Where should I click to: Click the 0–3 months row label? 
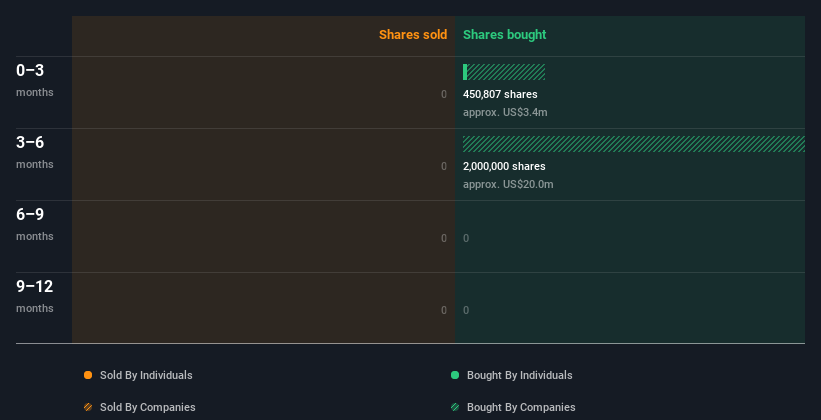[x=35, y=80]
